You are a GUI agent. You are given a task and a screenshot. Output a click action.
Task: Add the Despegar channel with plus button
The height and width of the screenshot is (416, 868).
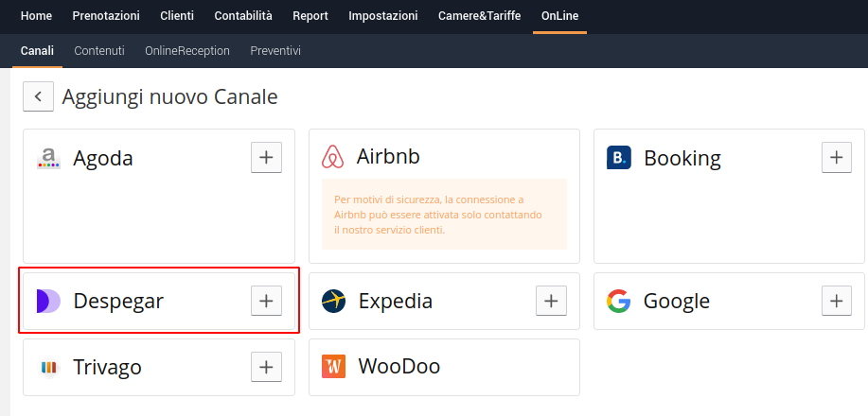coord(266,301)
